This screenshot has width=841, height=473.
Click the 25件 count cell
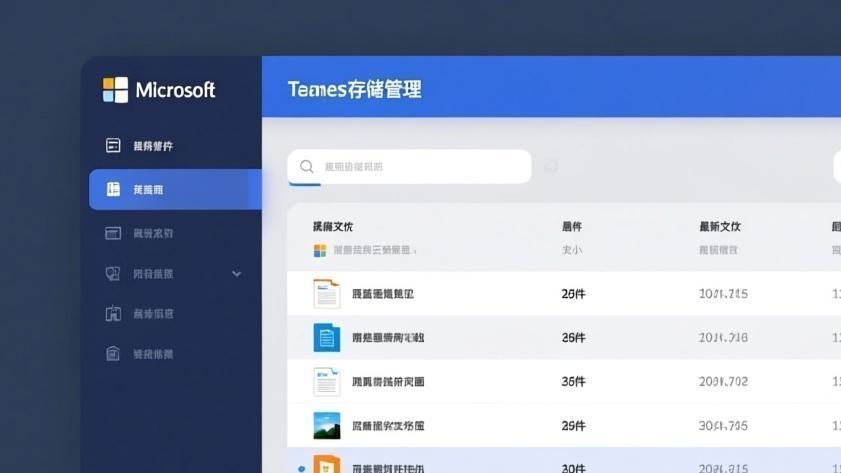click(x=573, y=294)
